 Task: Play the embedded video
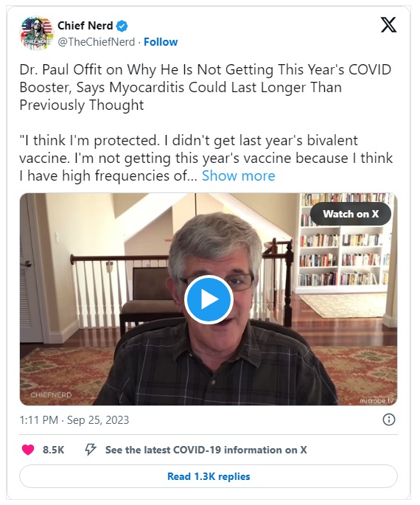click(209, 299)
